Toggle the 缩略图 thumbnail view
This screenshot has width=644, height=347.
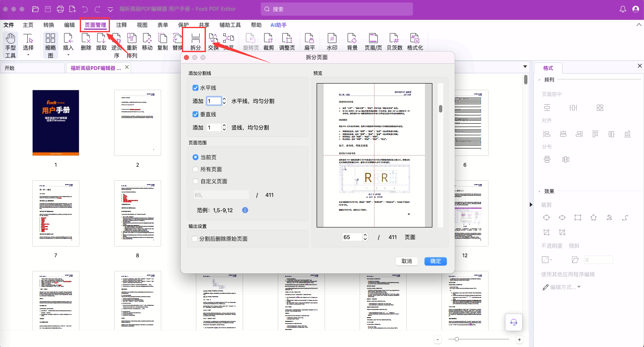point(50,45)
